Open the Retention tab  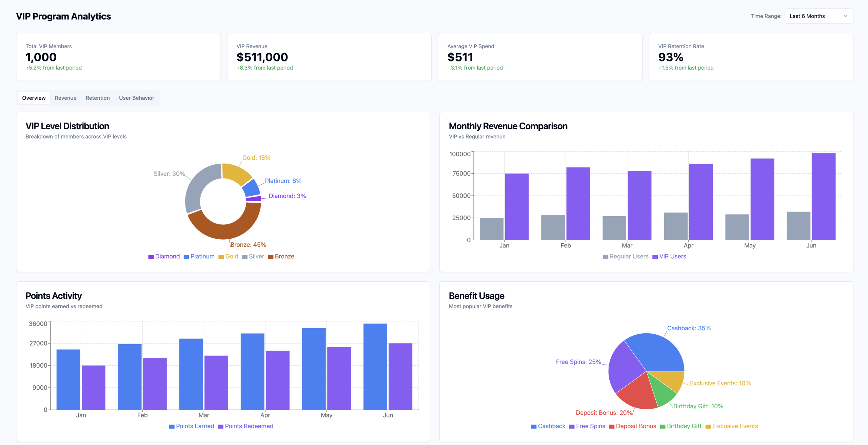pos(97,98)
